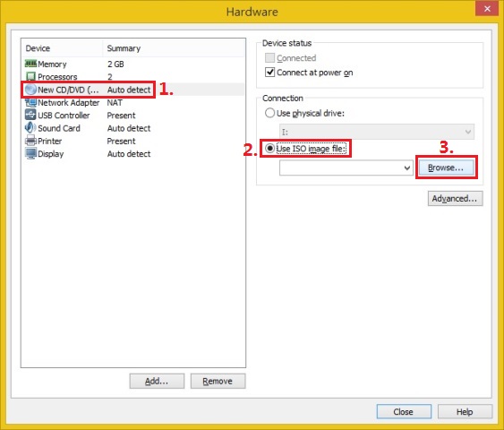This screenshot has height=430, width=504.
Task: Select the New CD/DVD device row label
Action: point(68,90)
